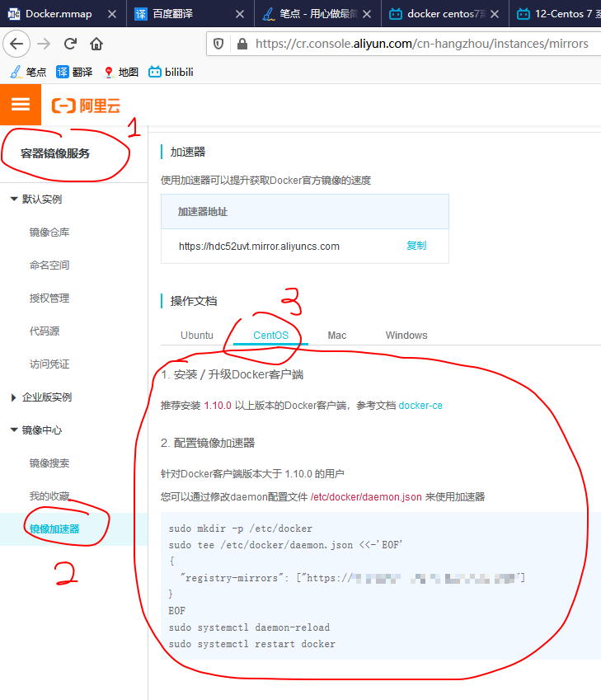
Task: Click the 加速器 section heading
Action: (x=187, y=153)
